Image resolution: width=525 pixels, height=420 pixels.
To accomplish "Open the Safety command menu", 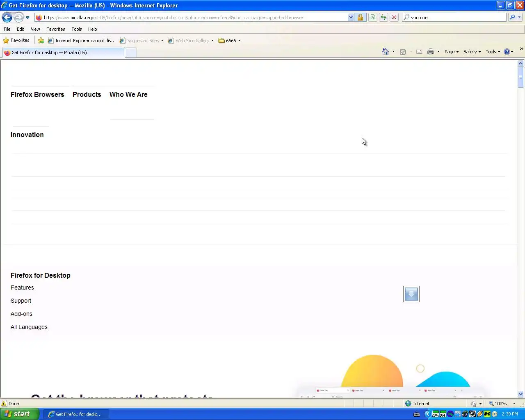I will [472, 52].
